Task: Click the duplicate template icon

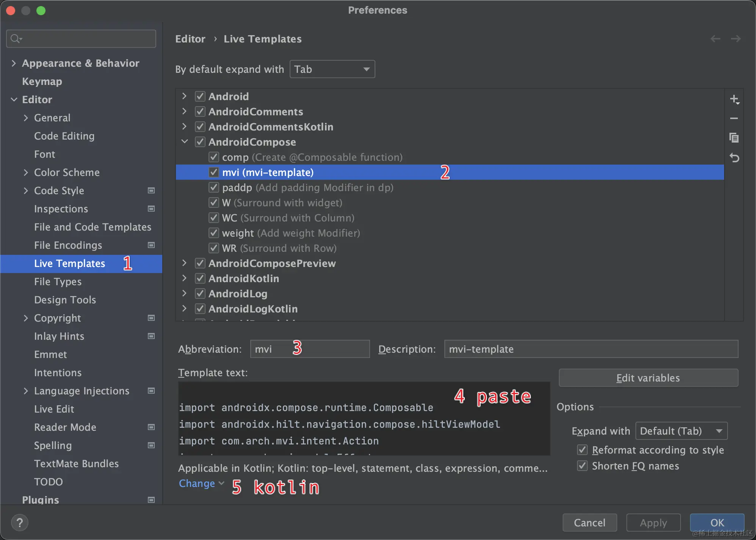Action: tap(734, 138)
